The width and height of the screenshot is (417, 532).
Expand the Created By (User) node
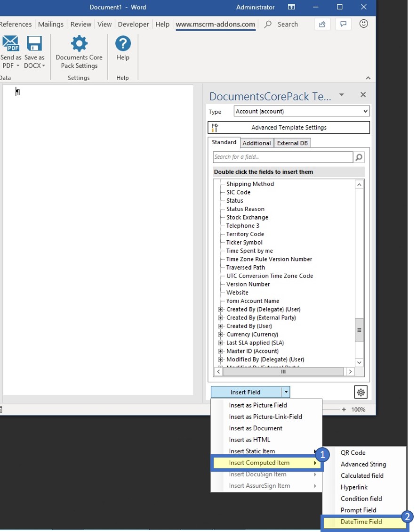[221, 326]
